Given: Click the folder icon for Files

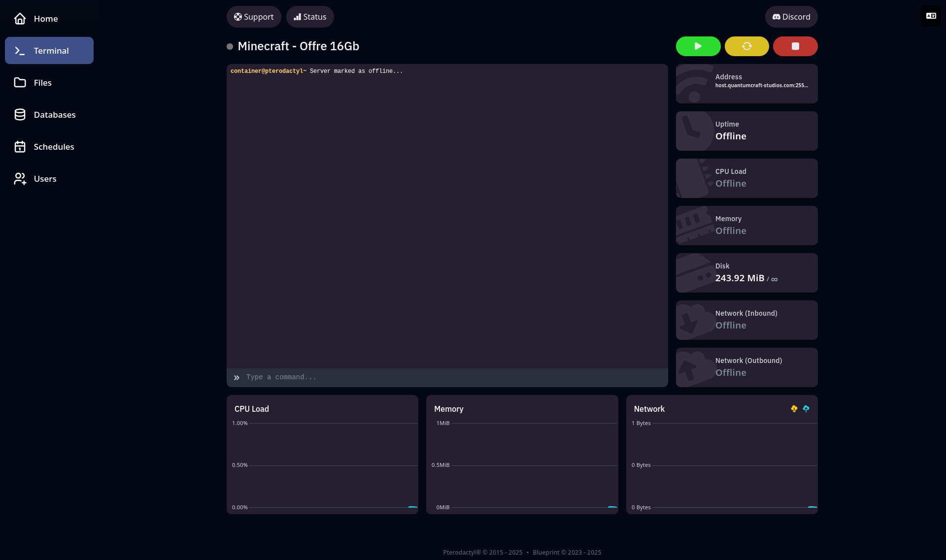Looking at the screenshot, I should pos(20,83).
